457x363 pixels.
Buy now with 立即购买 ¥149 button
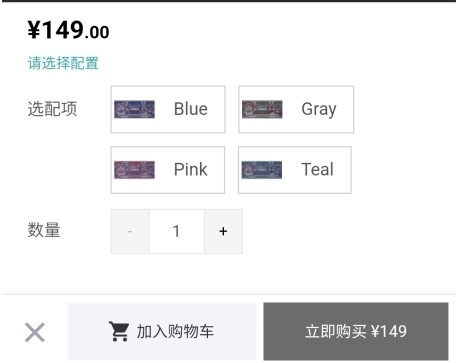pyautogui.click(x=356, y=331)
